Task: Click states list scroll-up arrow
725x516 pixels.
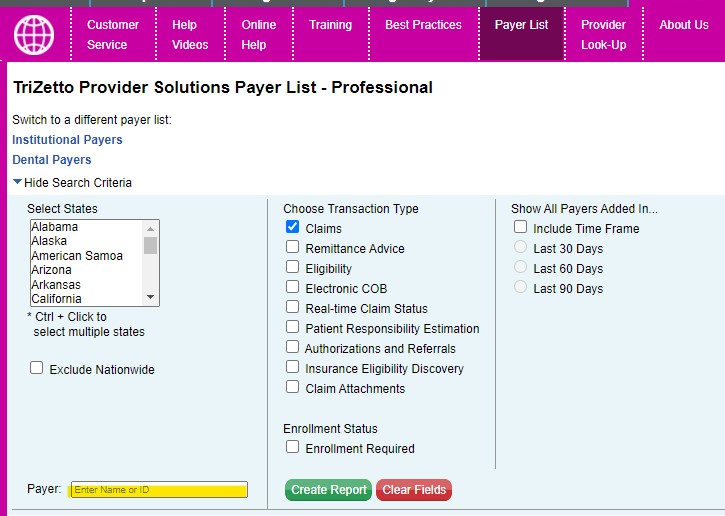Action: pos(150,229)
